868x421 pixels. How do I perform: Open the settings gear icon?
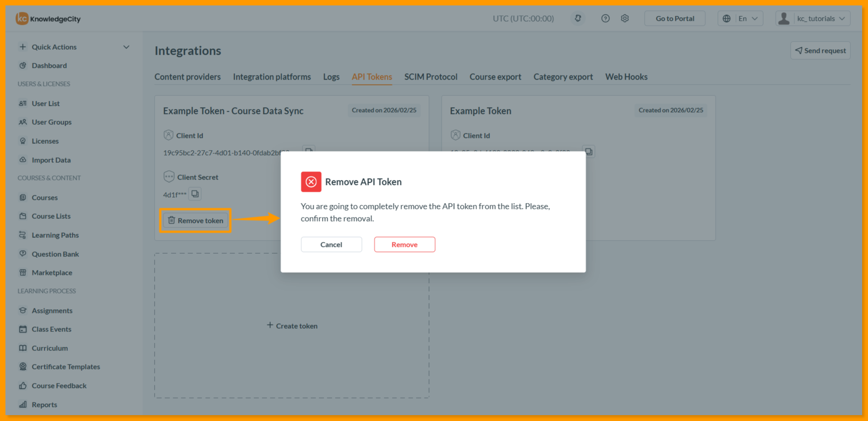[625, 19]
